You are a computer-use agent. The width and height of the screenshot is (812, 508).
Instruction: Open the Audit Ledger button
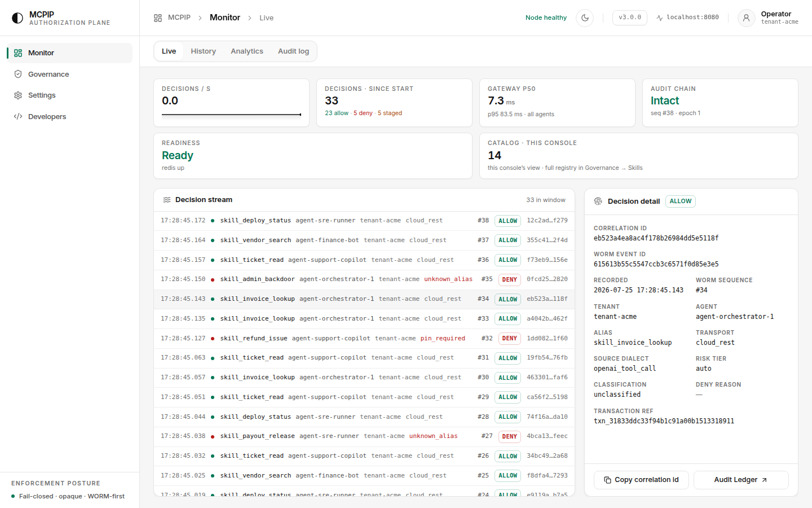click(x=741, y=480)
